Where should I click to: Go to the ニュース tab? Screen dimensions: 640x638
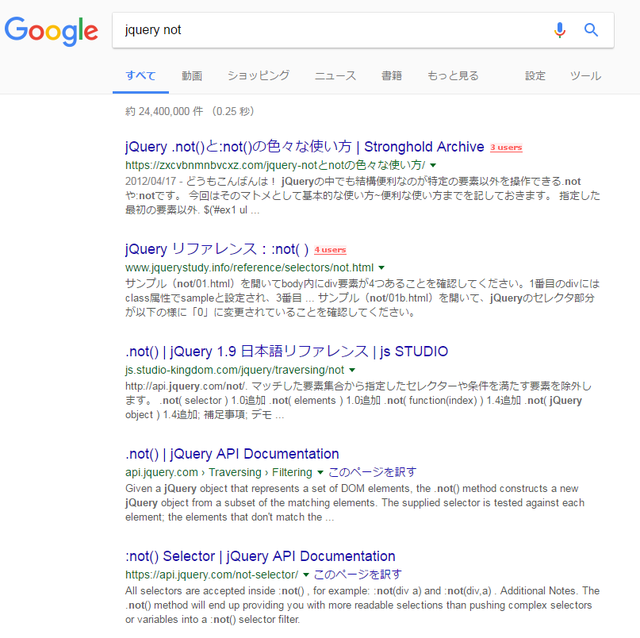tap(335, 76)
